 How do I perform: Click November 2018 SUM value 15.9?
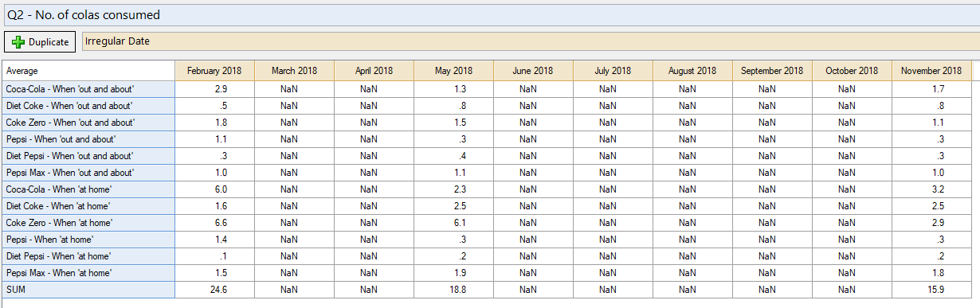pos(931,290)
